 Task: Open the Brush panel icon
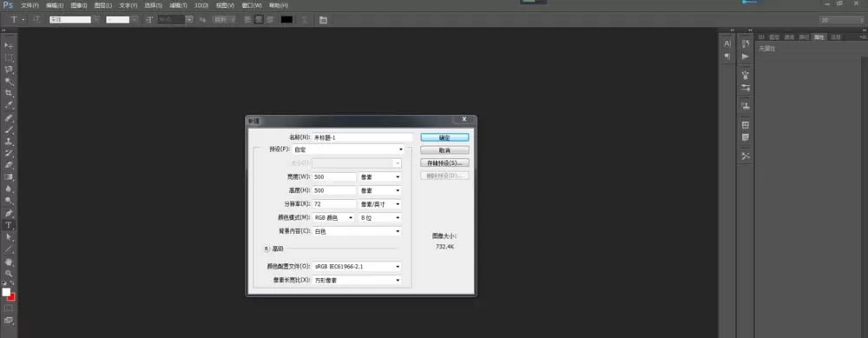[746, 88]
